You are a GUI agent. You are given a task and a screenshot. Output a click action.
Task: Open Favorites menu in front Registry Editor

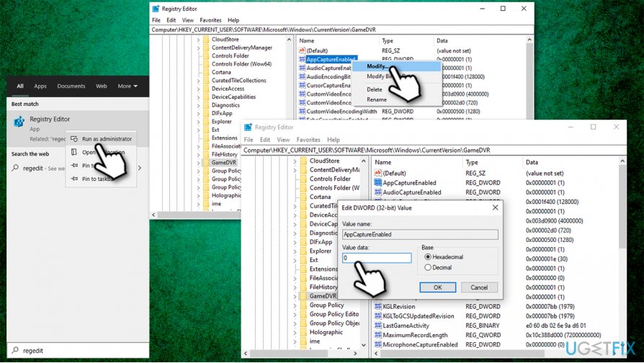[308, 140]
